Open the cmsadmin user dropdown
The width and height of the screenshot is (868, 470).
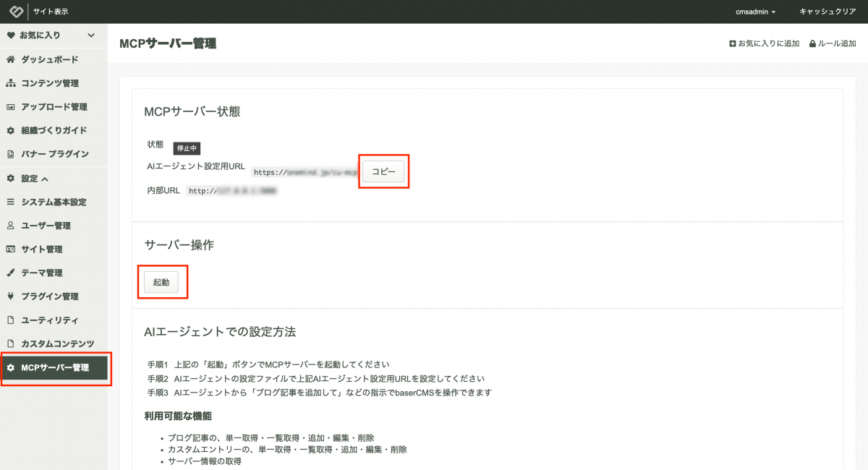pyautogui.click(x=755, y=12)
